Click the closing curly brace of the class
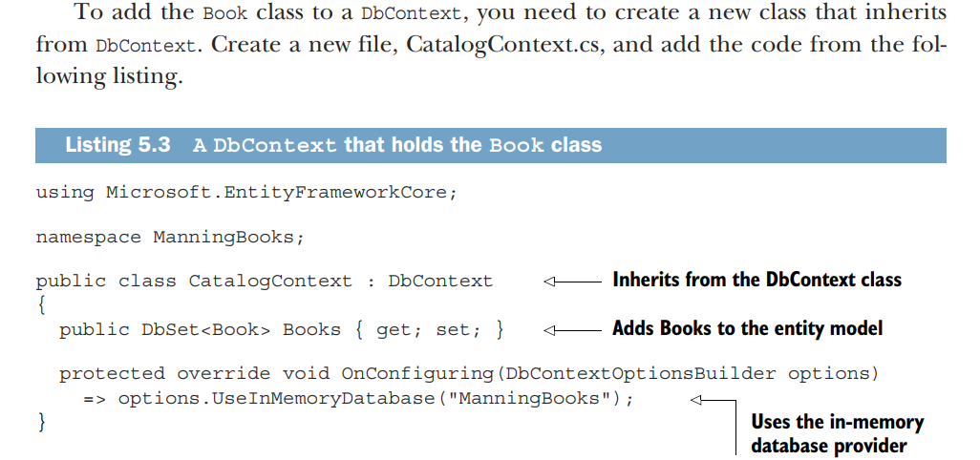The width and height of the screenshot is (980, 460). (x=41, y=423)
